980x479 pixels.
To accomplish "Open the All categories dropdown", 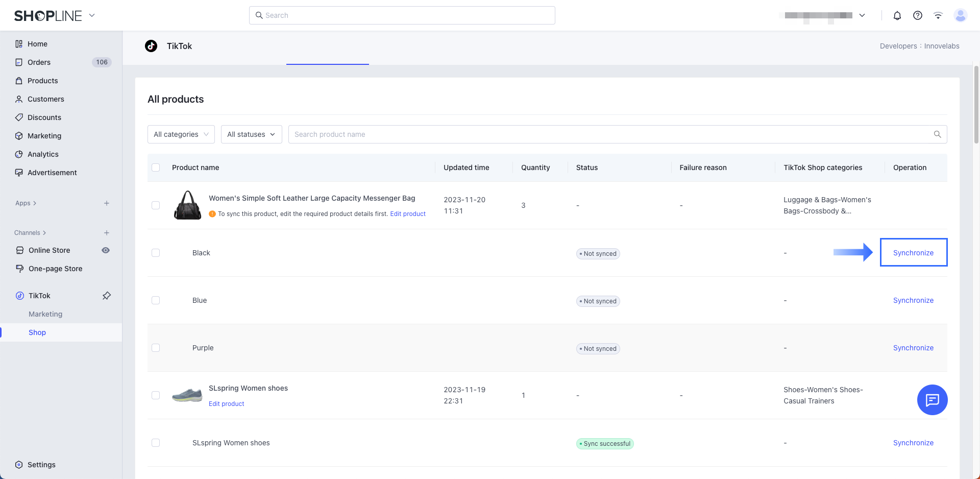I will pyautogui.click(x=181, y=134).
